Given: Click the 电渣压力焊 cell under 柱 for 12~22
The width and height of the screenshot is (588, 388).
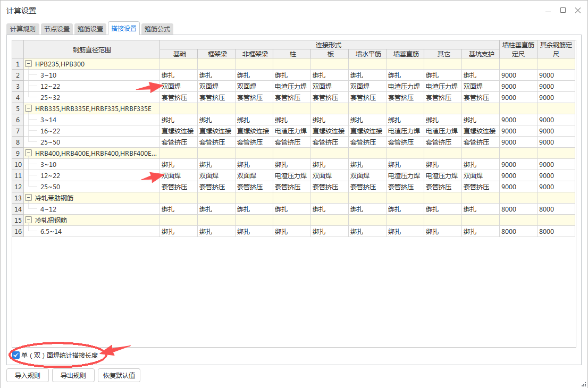Looking at the screenshot, I should coord(291,86).
